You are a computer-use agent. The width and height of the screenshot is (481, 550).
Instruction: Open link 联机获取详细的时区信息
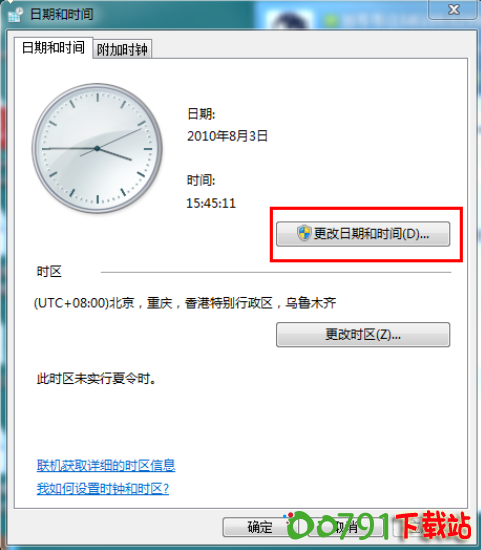pos(106,465)
